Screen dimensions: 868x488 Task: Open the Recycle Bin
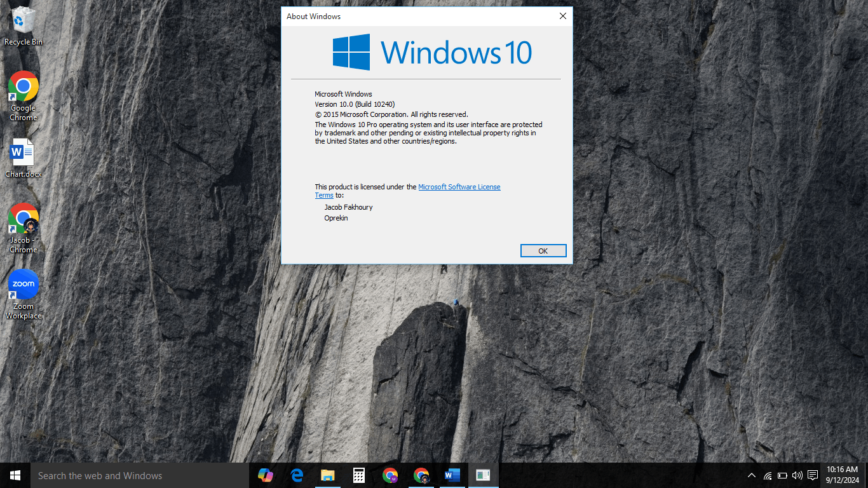coord(23,19)
